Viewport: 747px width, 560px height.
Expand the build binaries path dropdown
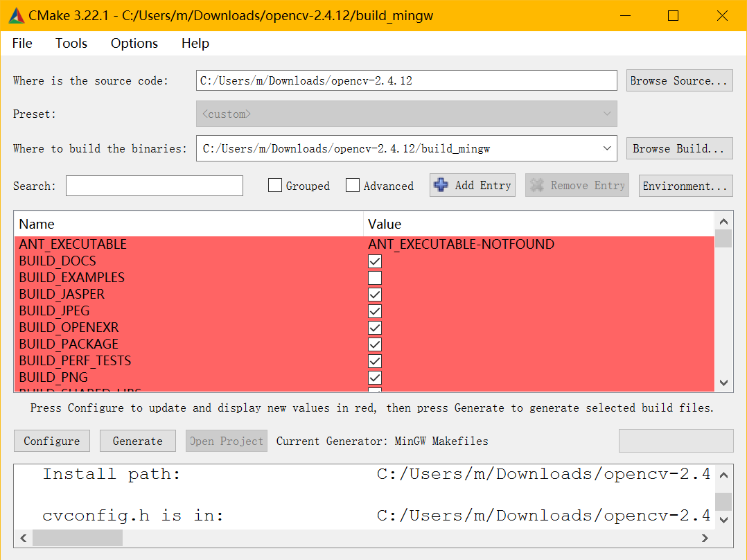607,148
